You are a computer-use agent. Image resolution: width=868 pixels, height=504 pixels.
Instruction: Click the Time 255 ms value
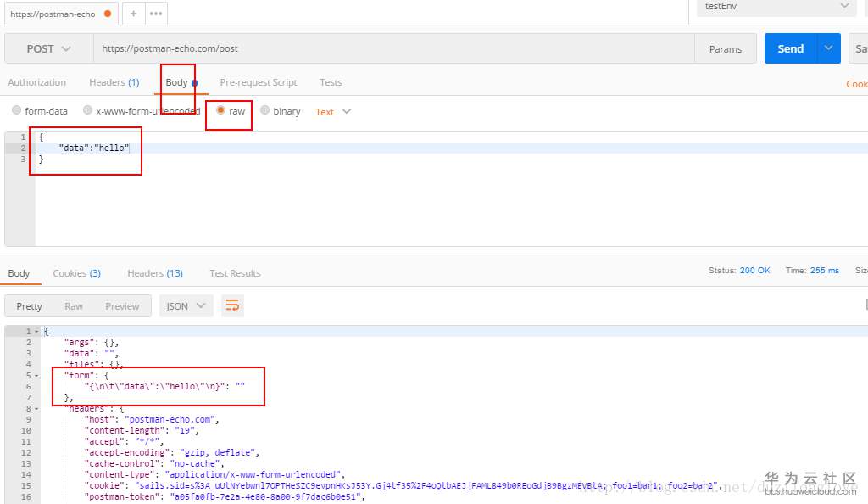824,271
